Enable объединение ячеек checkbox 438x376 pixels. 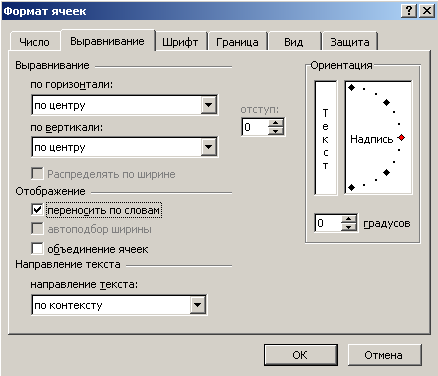[x=37, y=248]
